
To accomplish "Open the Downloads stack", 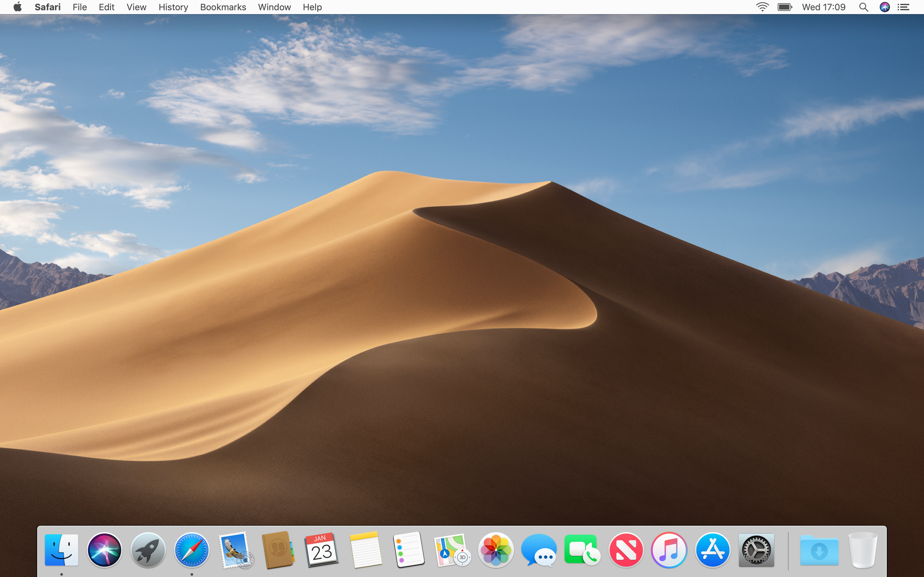I will [x=819, y=549].
